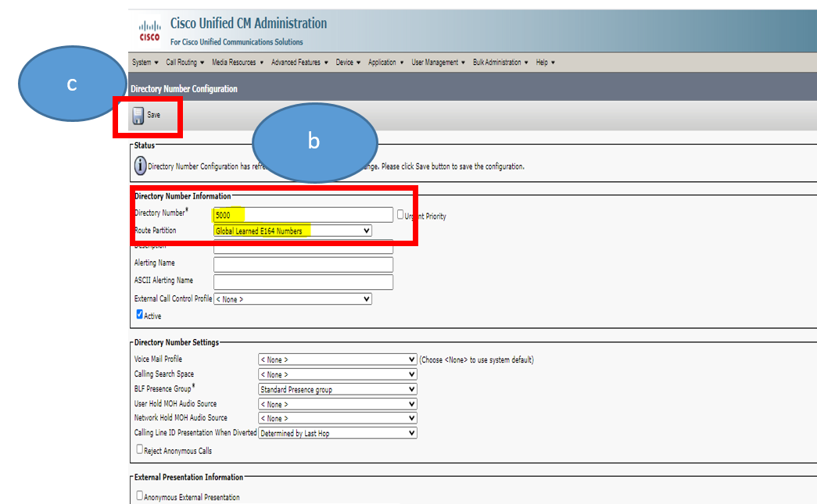Open the Call Routing menu
Image resolution: width=817 pixels, height=504 pixels.
point(185,62)
